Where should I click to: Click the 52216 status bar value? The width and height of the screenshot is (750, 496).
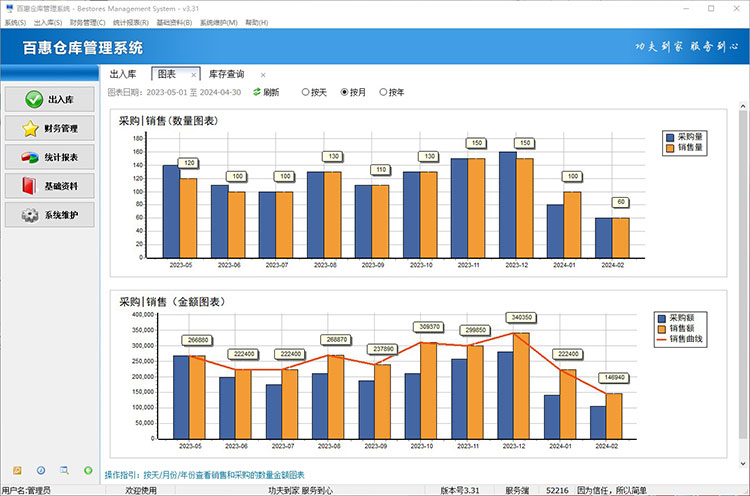pyautogui.click(x=557, y=490)
